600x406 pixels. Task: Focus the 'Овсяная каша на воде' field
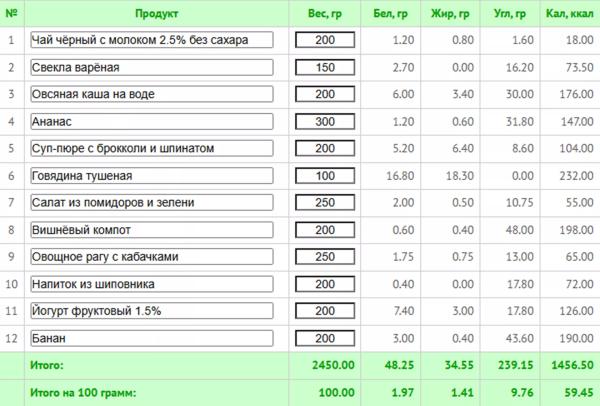pyautogui.click(x=151, y=94)
